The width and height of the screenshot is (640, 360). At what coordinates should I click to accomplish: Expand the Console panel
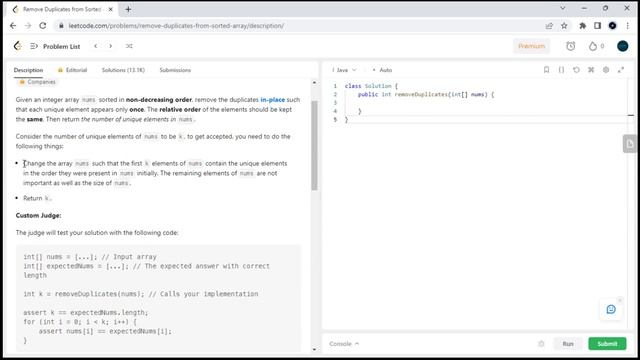(x=344, y=344)
